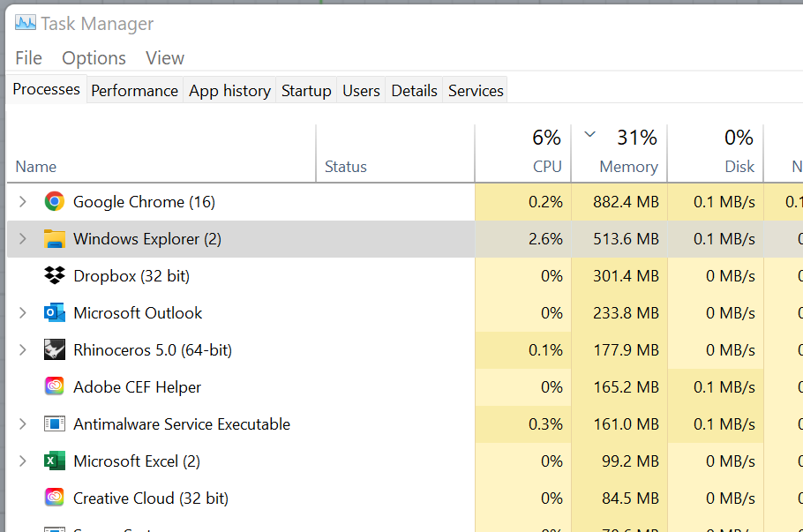Click the 233.8 MB memory value
The image size is (803, 532).
pyautogui.click(x=626, y=313)
